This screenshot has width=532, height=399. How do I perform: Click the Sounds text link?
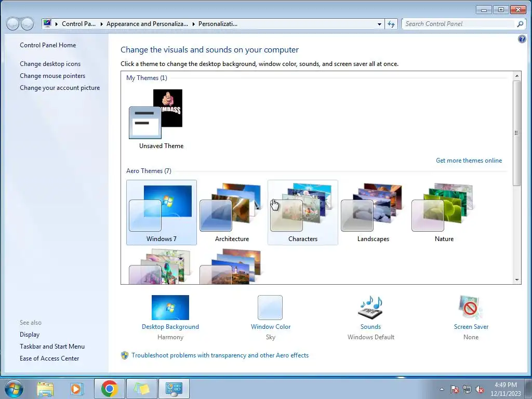pos(370,327)
